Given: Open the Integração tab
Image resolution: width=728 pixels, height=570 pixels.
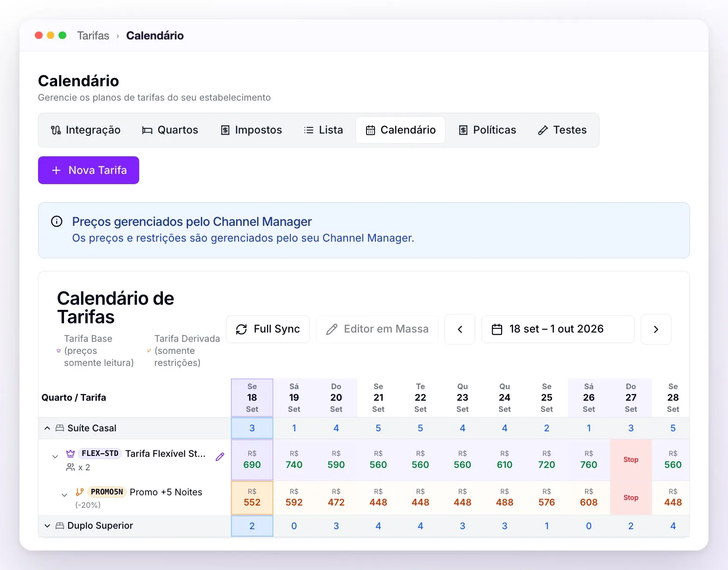Looking at the screenshot, I should coord(85,130).
